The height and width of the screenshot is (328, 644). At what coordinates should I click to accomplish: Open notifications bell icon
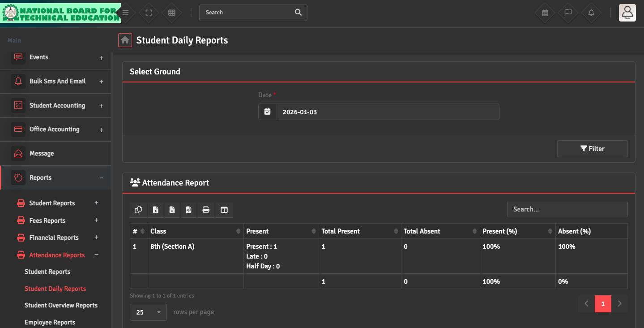pos(591,13)
